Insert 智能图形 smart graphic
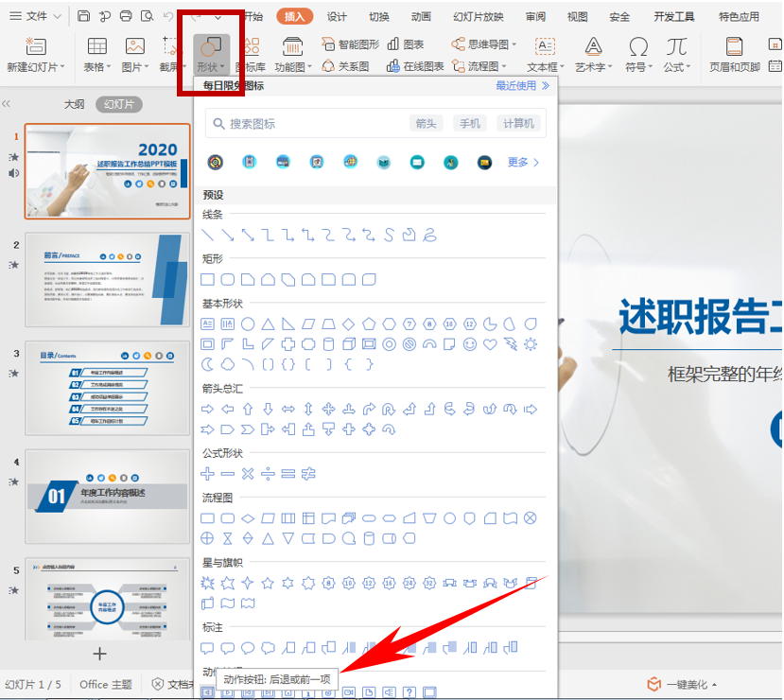The image size is (784, 700). click(351, 44)
